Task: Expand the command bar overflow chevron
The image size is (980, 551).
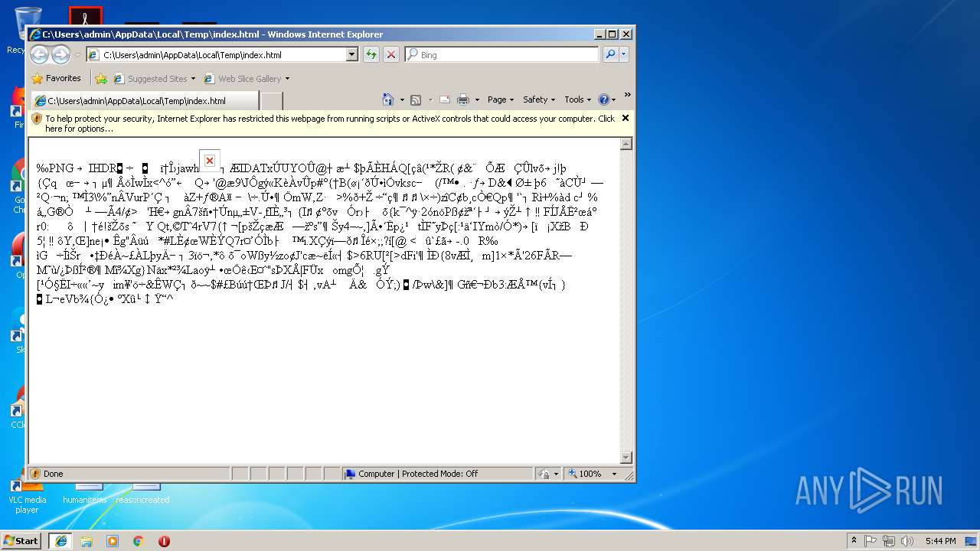Action: click(627, 96)
